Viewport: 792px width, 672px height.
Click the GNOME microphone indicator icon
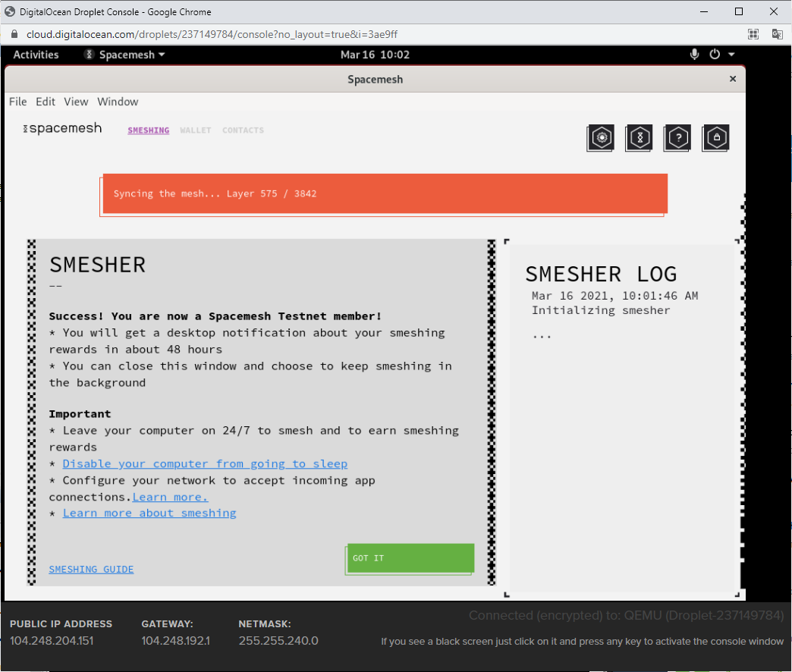coord(694,55)
